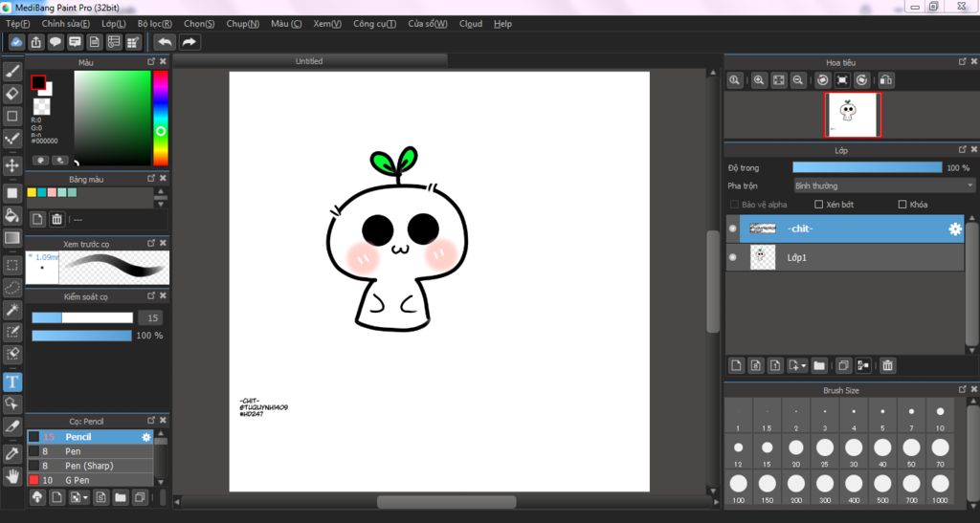980x523 pixels.
Task: Select the Bucket fill tool
Action: tap(11, 215)
